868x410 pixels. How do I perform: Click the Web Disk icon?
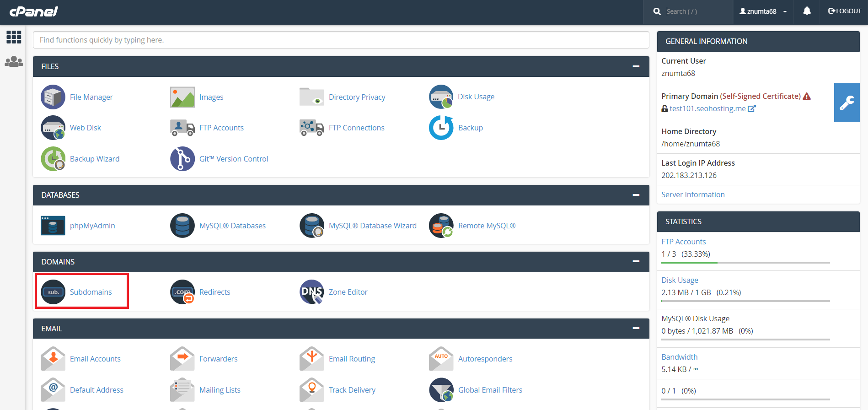53,128
